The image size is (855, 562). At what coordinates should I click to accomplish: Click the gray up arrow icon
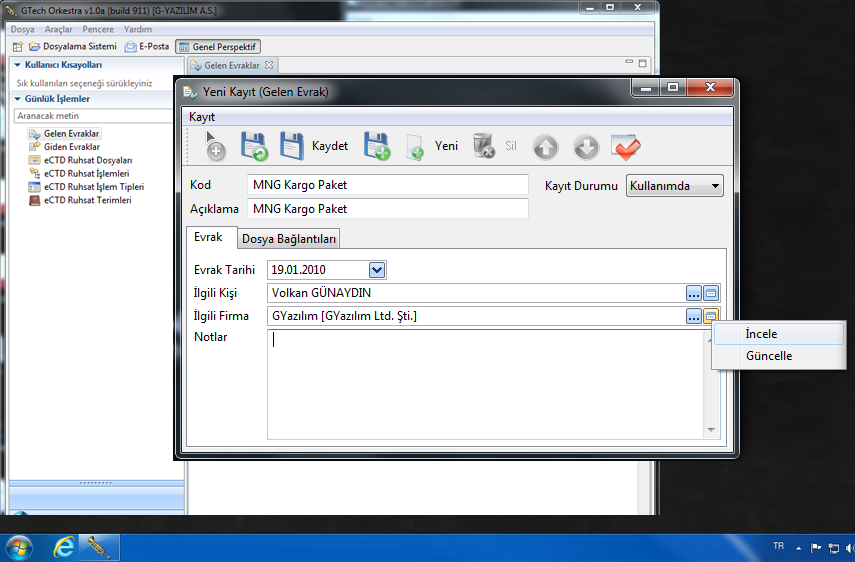(545, 147)
